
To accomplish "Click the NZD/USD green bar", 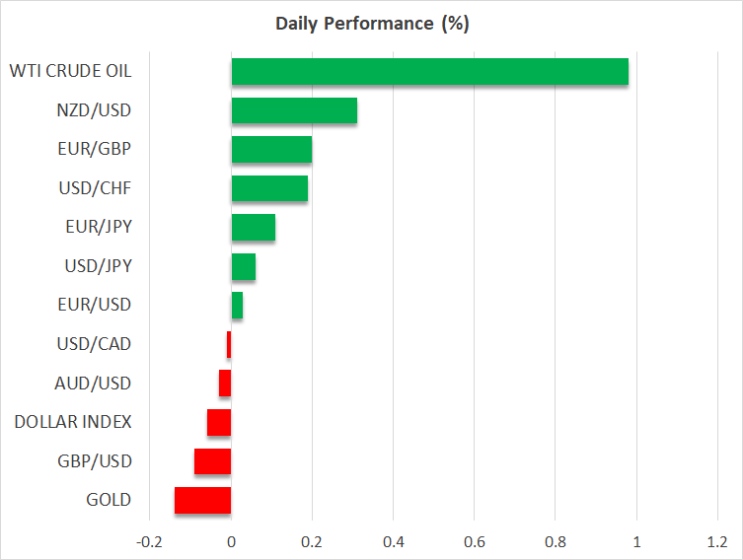I will point(294,110).
